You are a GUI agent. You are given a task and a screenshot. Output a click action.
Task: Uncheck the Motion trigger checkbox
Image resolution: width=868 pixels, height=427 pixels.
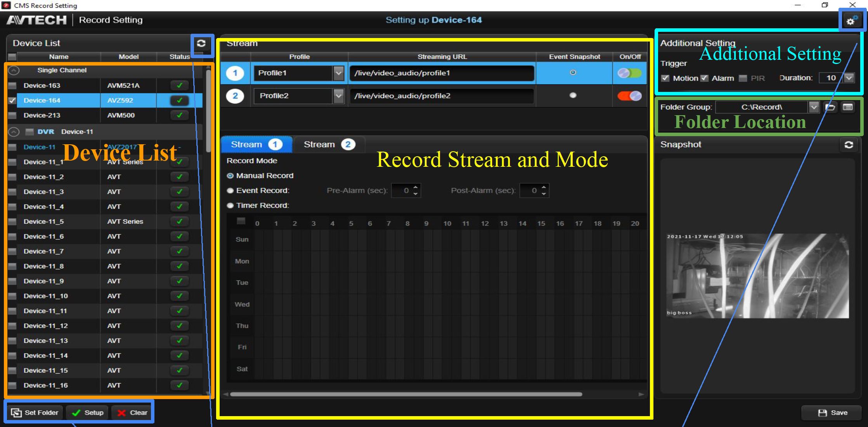pyautogui.click(x=665, y=78)
